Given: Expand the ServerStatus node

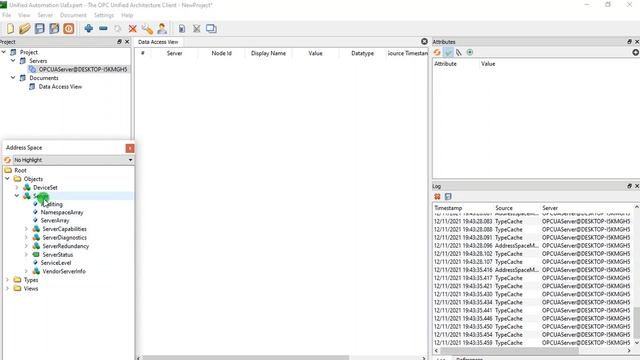Looking at the screenshot, I should [26, 255].
